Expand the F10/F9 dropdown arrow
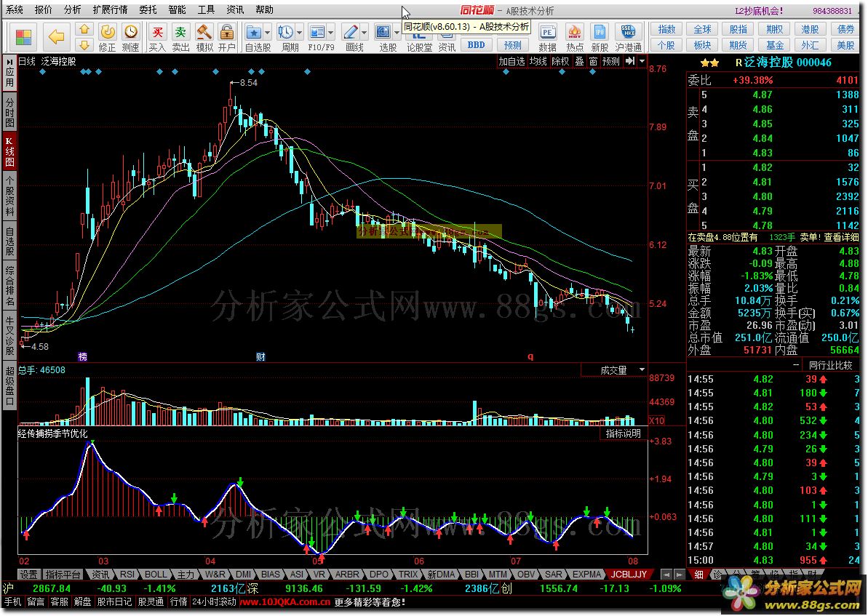This screenshot has height=616, width=868. (330, 32)
